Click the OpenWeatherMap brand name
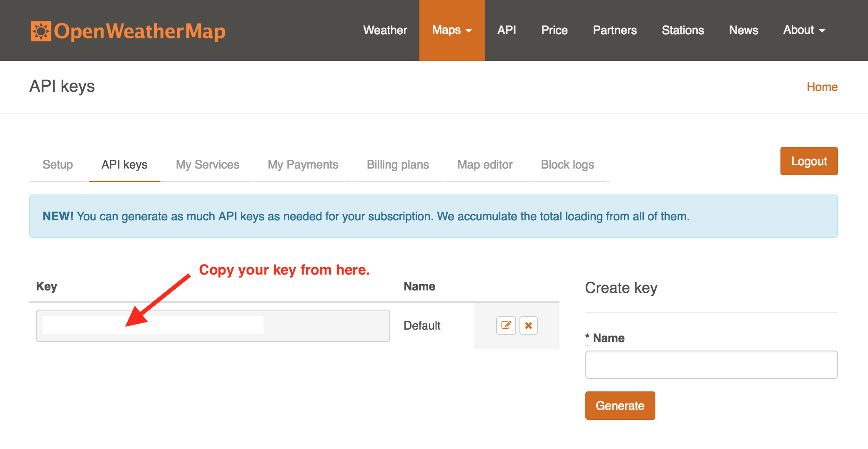The image size is (868, 449). coord(140,31)
